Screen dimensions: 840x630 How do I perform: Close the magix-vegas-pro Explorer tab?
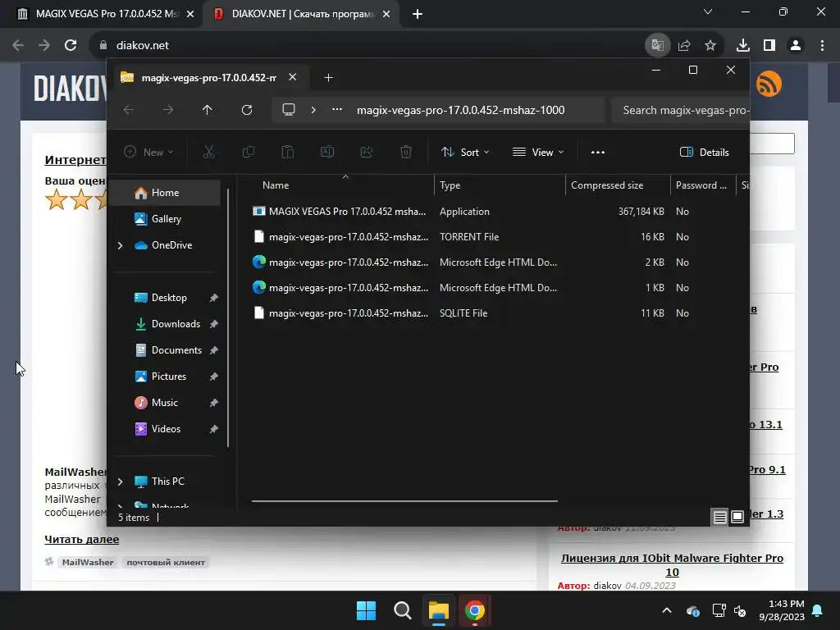coord(293,77)
